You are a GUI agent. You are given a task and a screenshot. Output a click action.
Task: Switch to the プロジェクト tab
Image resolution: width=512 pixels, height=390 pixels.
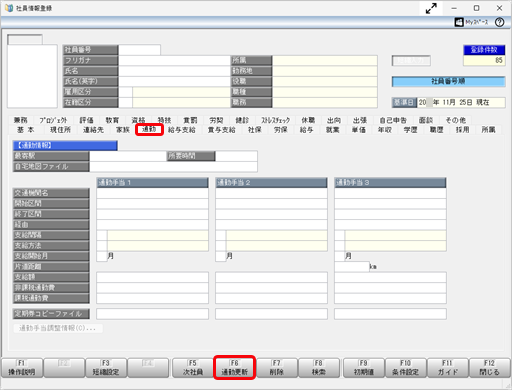pos(53,120)
